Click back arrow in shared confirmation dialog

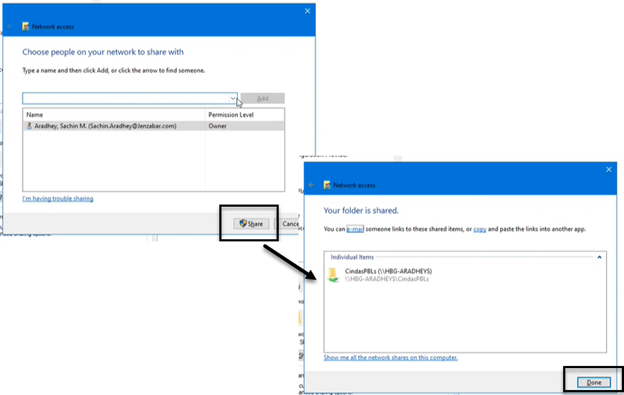point(311,185)
